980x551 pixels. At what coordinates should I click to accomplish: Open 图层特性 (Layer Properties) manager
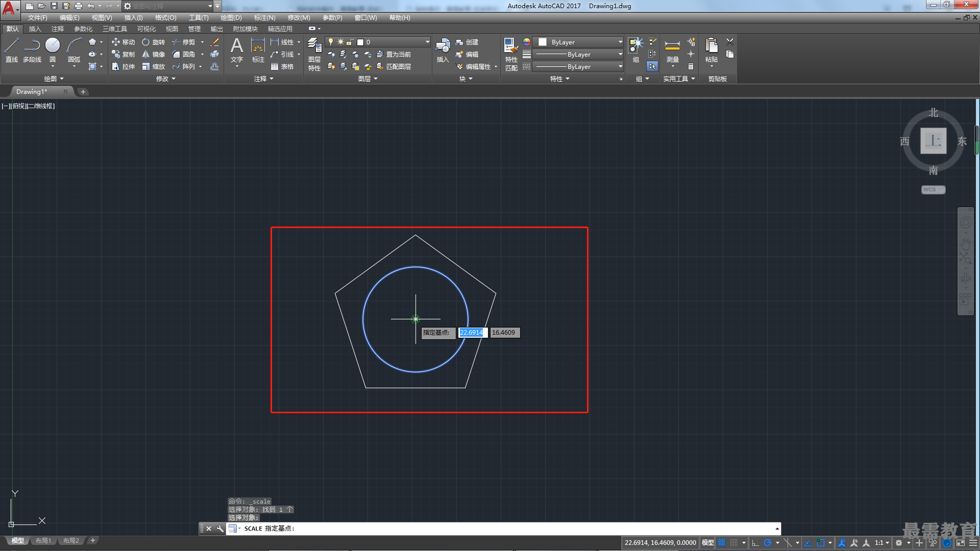pos(314,54)
